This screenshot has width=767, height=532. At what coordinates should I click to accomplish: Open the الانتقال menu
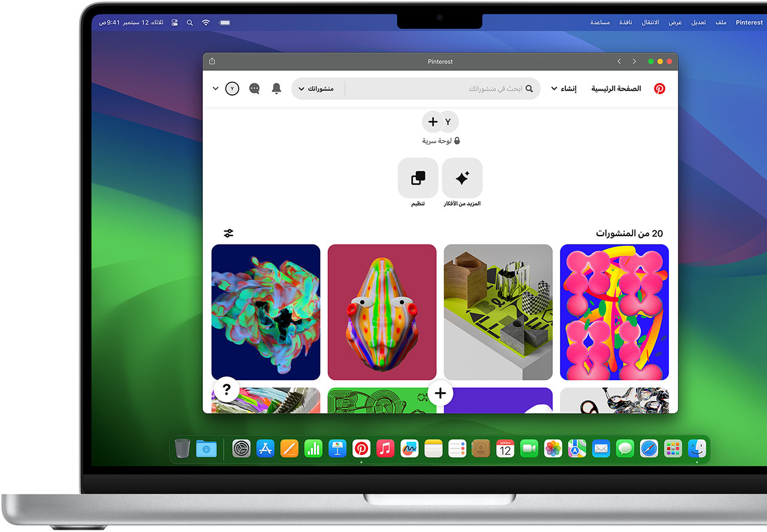(x=650, y=23)
